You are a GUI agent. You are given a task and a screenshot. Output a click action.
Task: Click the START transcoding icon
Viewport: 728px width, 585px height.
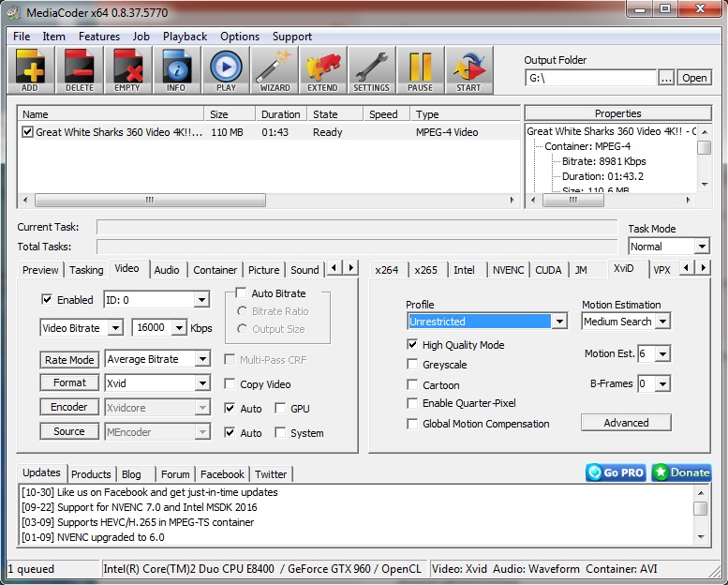[468, 70]
